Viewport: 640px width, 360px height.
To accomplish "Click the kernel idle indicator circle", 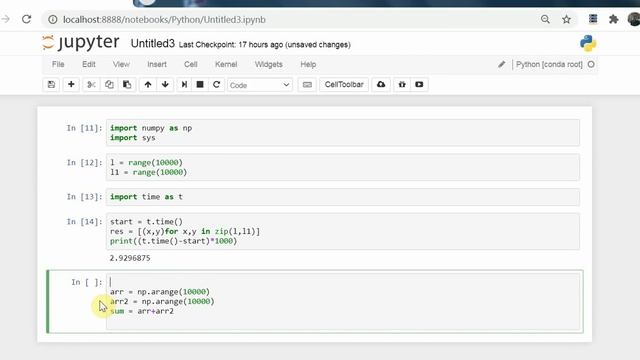I will [591, 64].
